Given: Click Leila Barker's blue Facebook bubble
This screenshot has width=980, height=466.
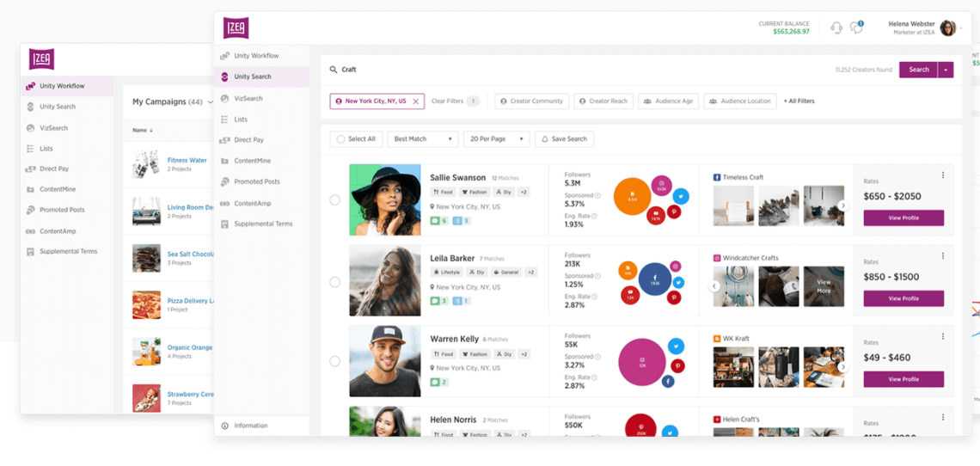Looking at the screenshot, I should tap(655, 279).
